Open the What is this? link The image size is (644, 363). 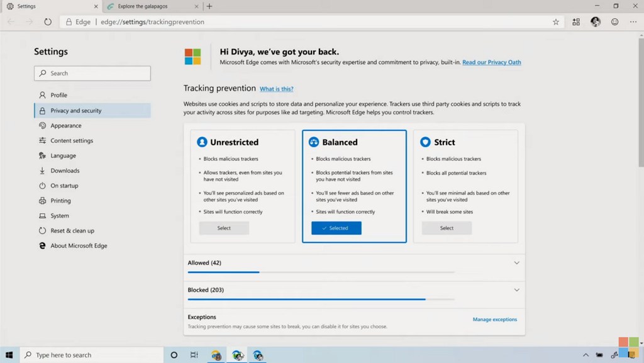(x=277, y=89)
